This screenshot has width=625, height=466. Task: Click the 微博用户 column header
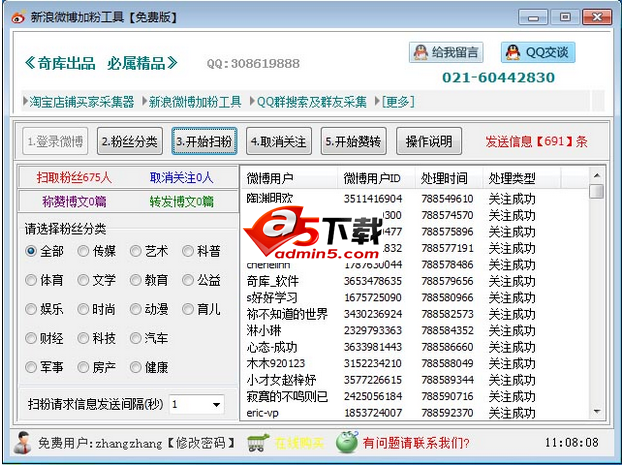pos(289,178)
